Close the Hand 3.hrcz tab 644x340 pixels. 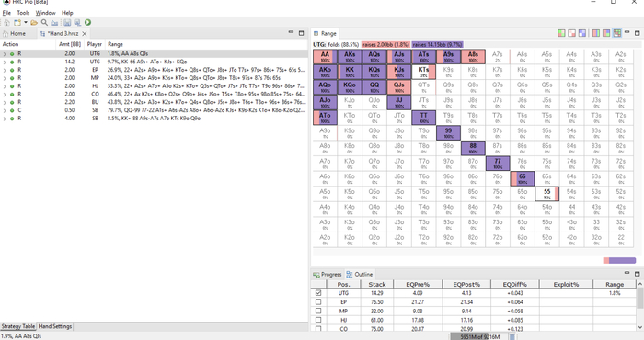pyautogui.click(x=85, y=34)
